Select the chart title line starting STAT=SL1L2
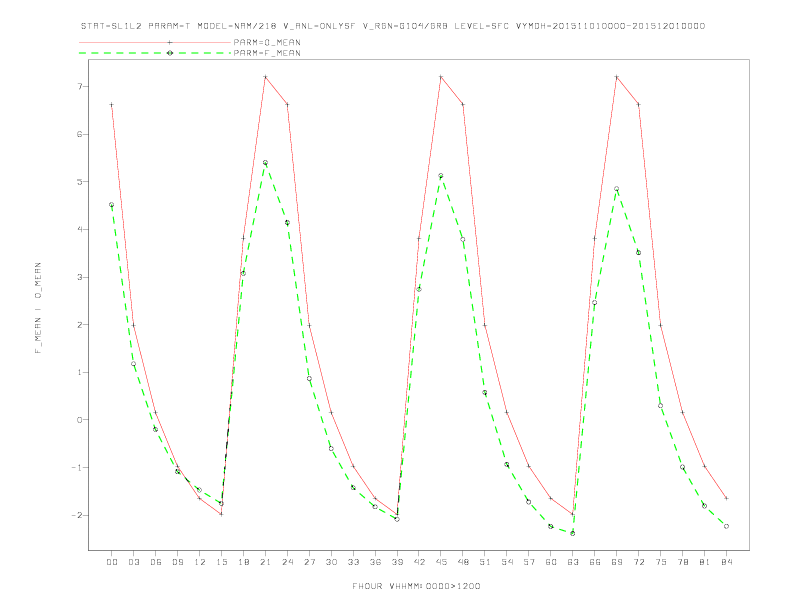This screenshot has width=792, height=612. [x=393, y=26]
